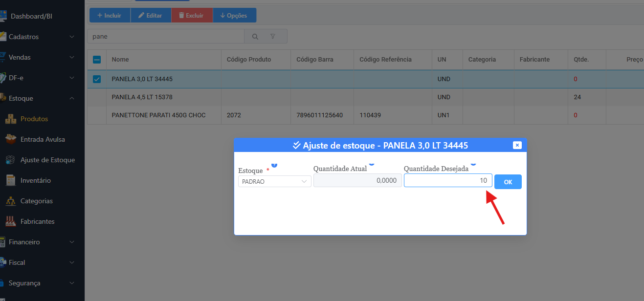Viewport: 644px width, 301px height.
Task: Close the Ajuste de estoque dialog
Action: tap(517, 145)
